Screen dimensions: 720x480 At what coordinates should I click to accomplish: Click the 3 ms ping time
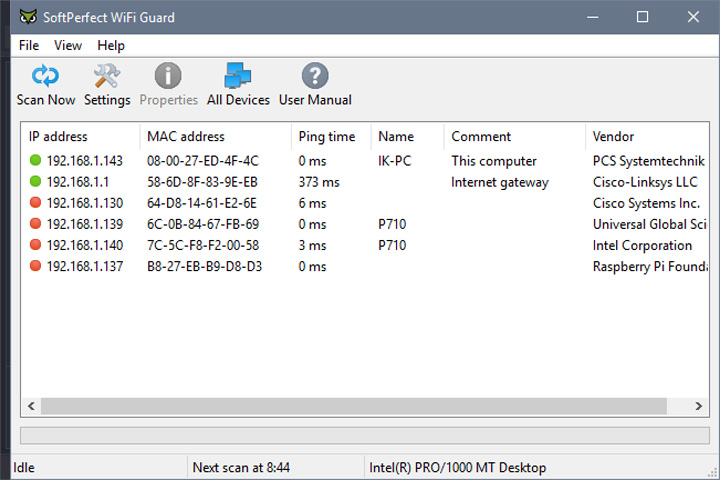312,245
